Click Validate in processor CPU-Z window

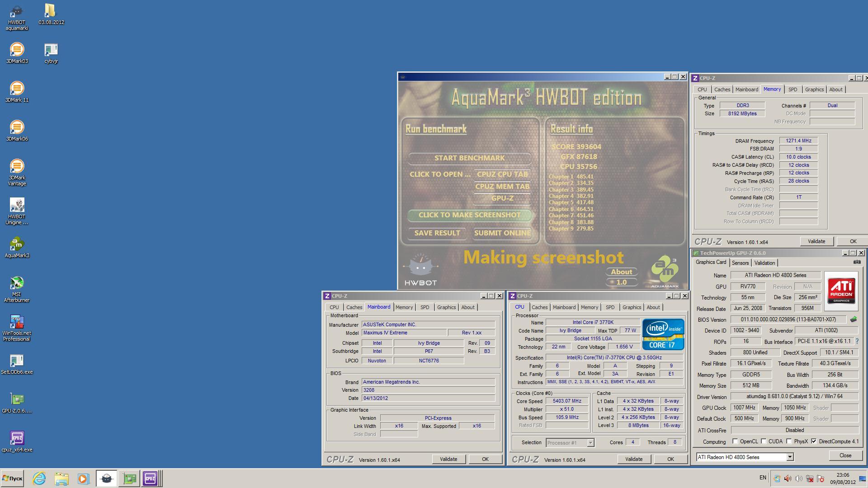point(634,459)
